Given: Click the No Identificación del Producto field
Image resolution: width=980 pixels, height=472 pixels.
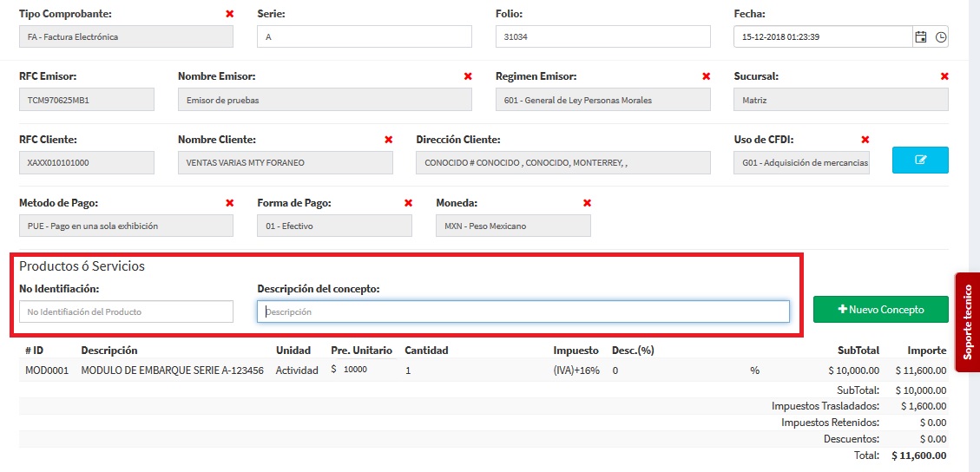Looking at the screenshot, I should [126, 311].
